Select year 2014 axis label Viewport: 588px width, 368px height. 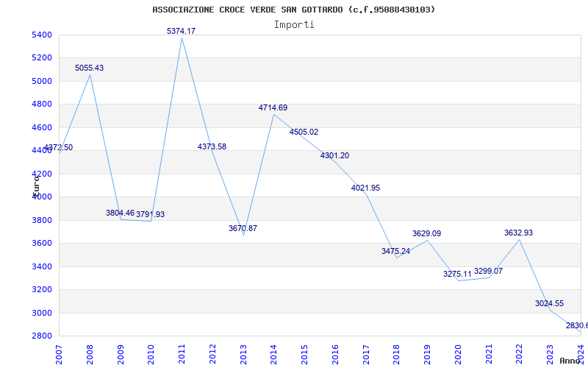[273, 355]
